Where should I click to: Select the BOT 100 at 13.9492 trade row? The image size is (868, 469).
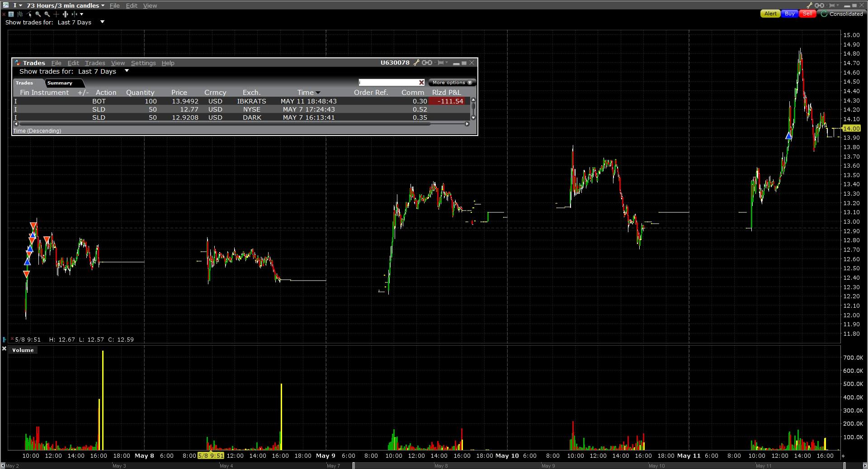click(x=242, y=101)
